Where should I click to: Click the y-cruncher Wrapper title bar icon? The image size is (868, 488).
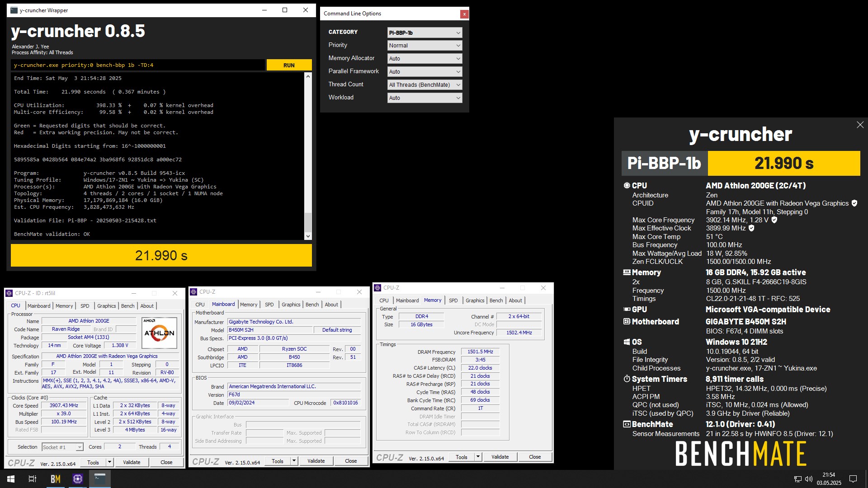(14, 10)
